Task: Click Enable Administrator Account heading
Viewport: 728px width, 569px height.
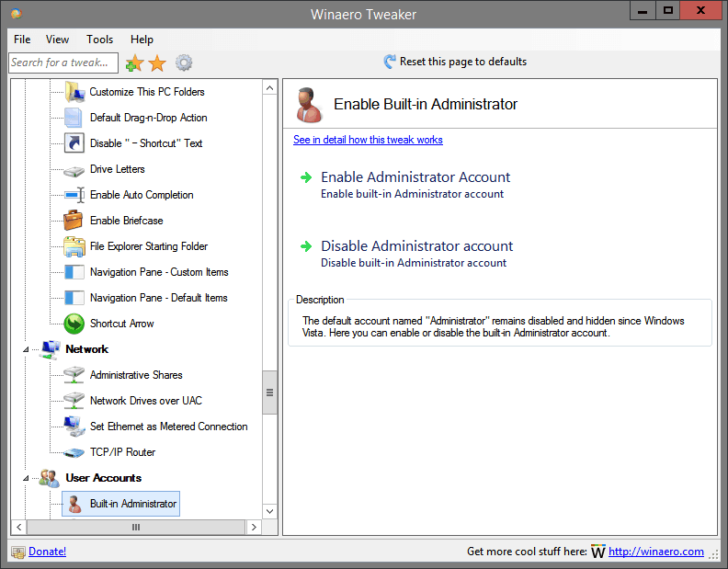Action: 415,177
